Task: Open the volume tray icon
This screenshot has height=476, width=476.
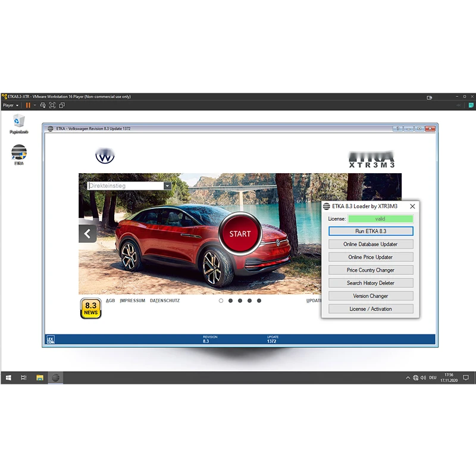Action: pyautogui.click(x=423, y=378)
